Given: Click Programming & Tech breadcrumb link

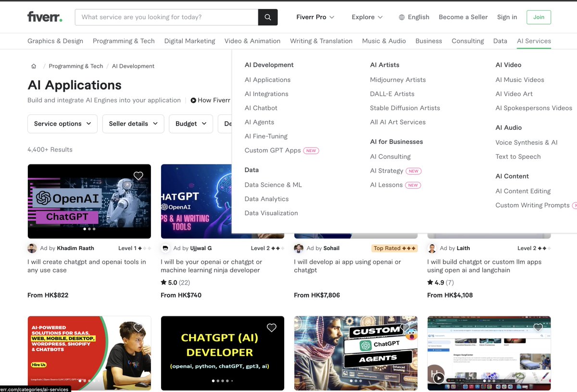Looking at the screenshot, I should (x=76, y=66).
